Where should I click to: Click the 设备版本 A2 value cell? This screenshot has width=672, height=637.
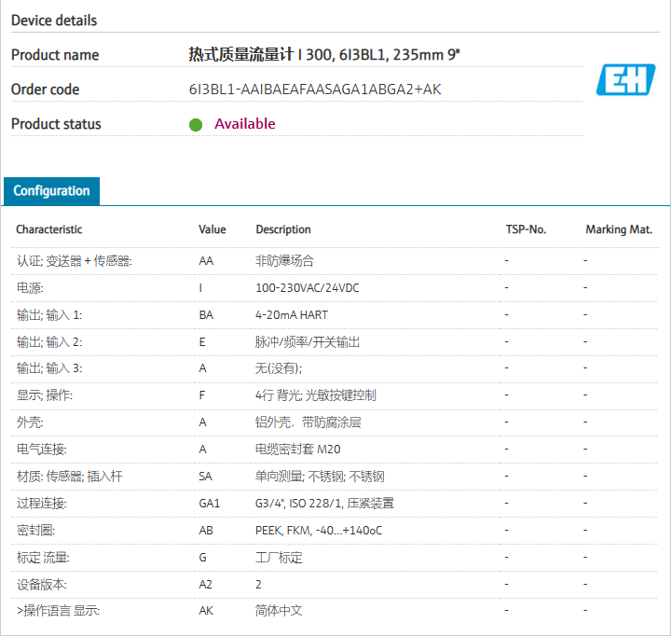pos(206,585)
